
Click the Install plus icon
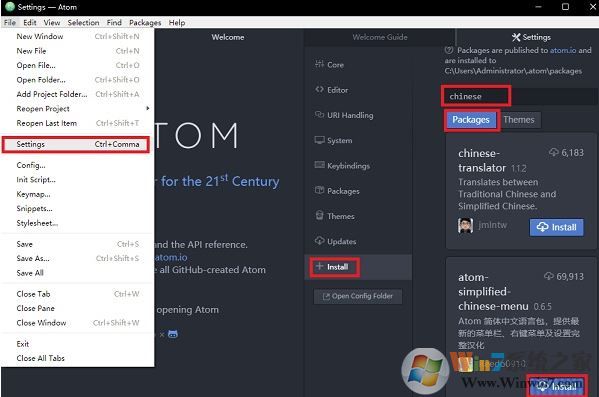pos(319,266)
